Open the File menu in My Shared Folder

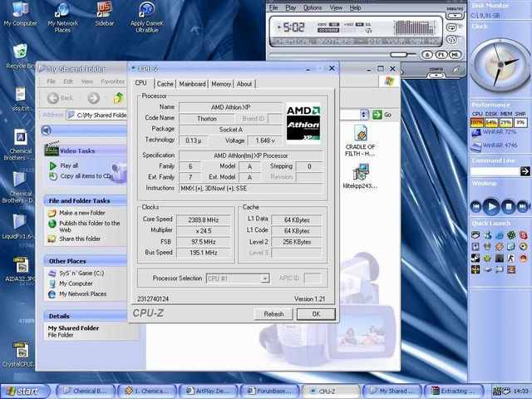pos(51,81)
